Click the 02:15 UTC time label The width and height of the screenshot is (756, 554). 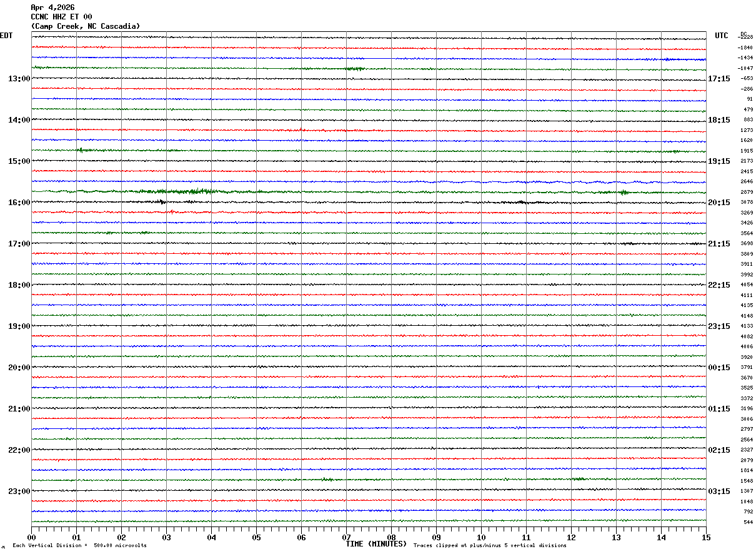point(719,450)
